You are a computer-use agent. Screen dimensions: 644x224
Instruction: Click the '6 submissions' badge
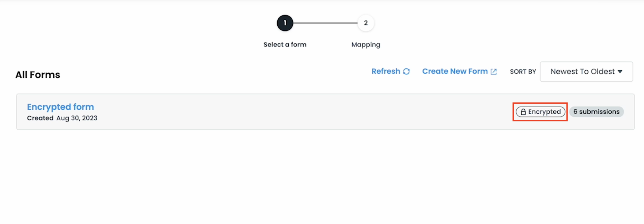point(596,112)
